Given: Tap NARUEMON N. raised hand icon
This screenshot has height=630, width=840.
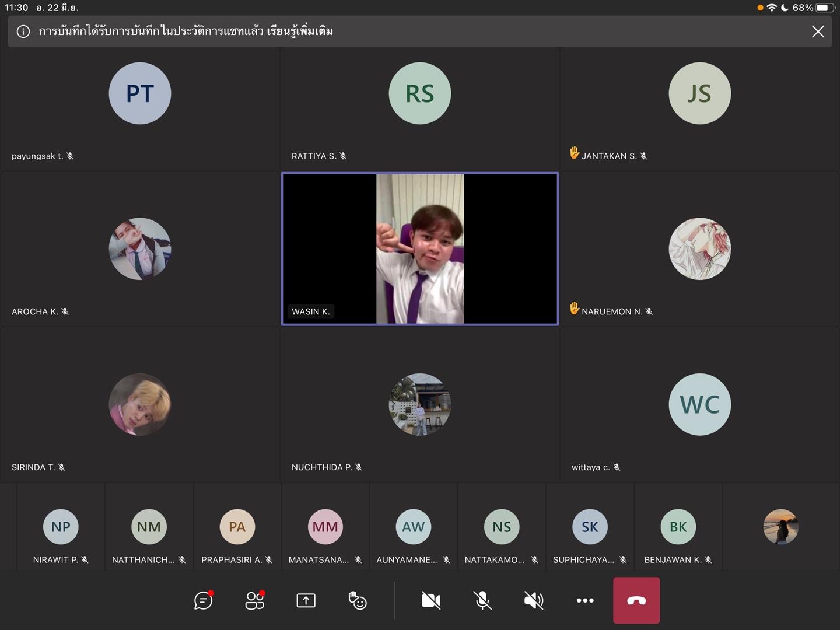Looking at the screenshot, I should coord(575,308).
